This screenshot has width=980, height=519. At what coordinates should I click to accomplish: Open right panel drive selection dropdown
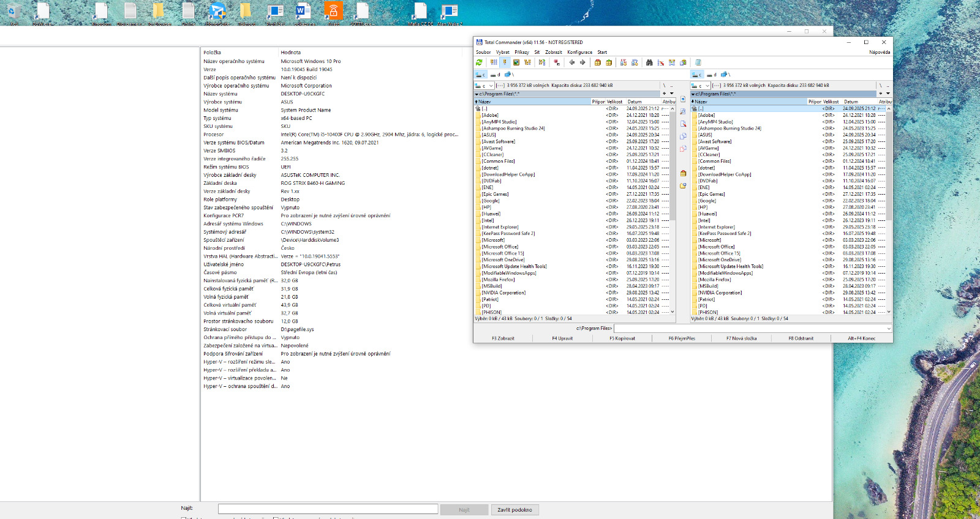[x=707, y=86]
